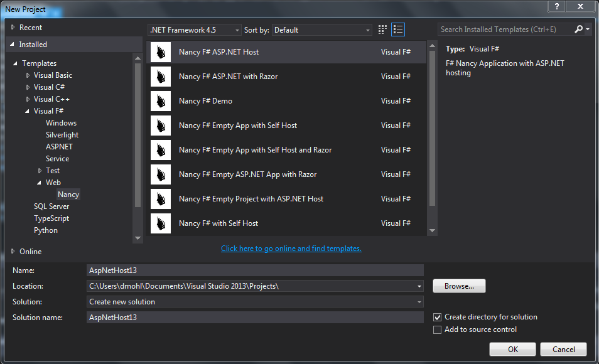Collapse the Visual F# node
599x364 pixels.
point(27,111)
